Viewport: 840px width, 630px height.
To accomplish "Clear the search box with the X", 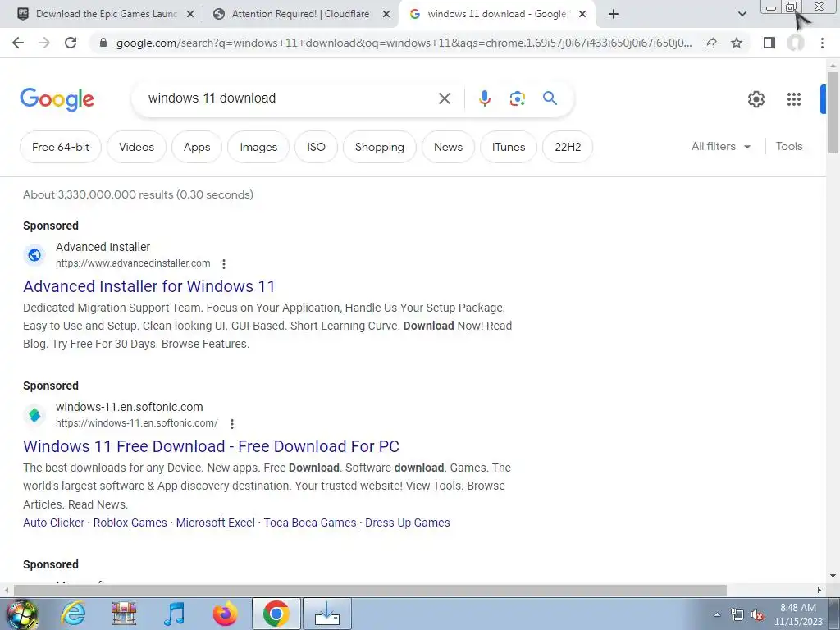I will tap(444, 98).
